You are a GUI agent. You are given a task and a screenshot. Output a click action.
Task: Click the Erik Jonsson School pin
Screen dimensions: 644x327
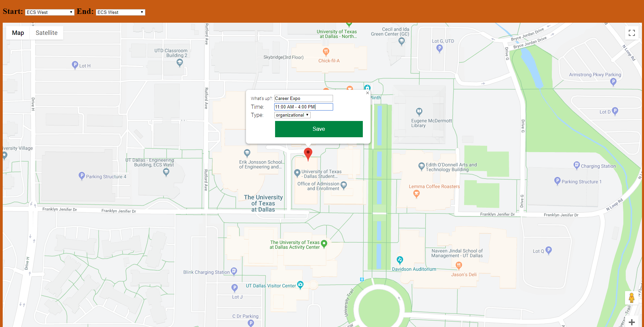(x=247, y=153)
